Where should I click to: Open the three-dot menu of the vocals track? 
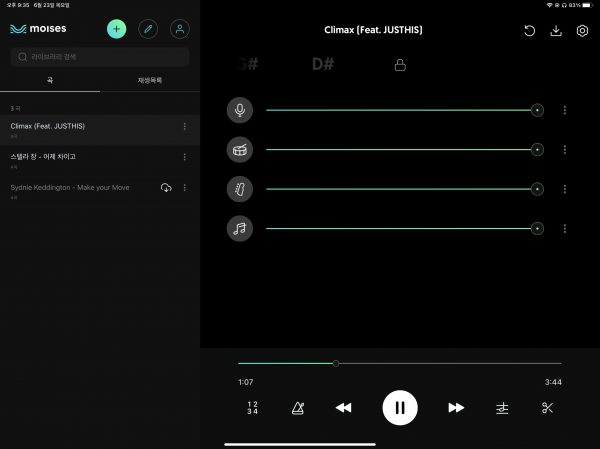[565, 110]
